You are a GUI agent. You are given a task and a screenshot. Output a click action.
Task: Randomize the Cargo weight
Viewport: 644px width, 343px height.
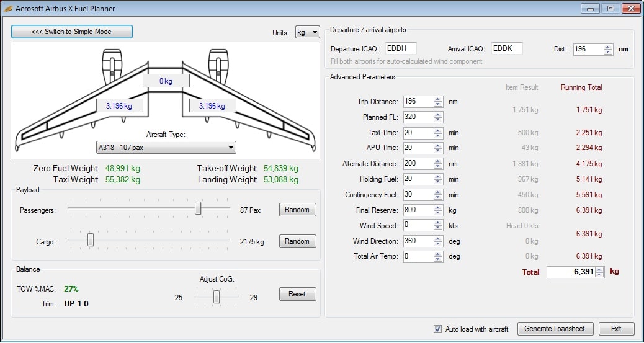[297, 241]
